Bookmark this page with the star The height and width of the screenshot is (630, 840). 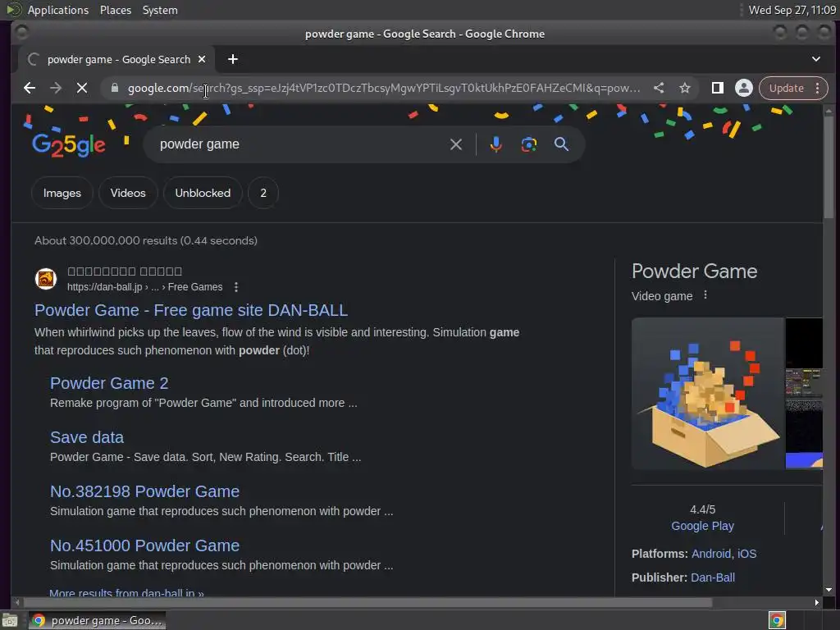tap(685, 88)
